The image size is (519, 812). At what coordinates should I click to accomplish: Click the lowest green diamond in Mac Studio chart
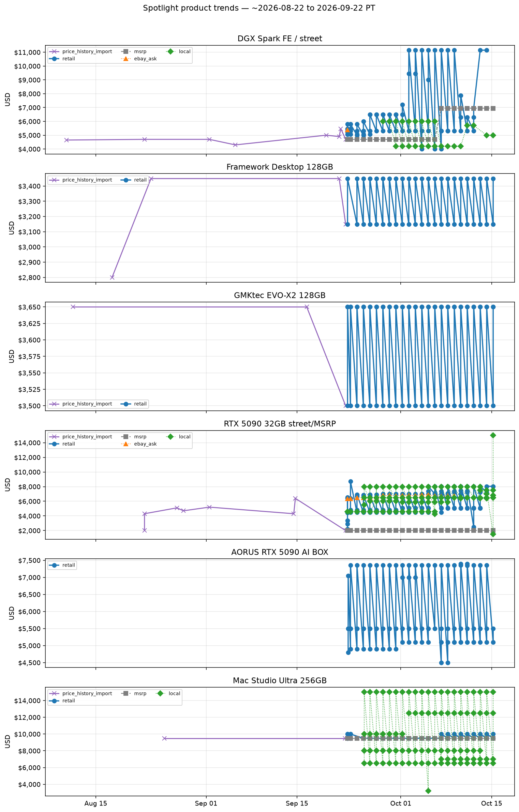428,791
